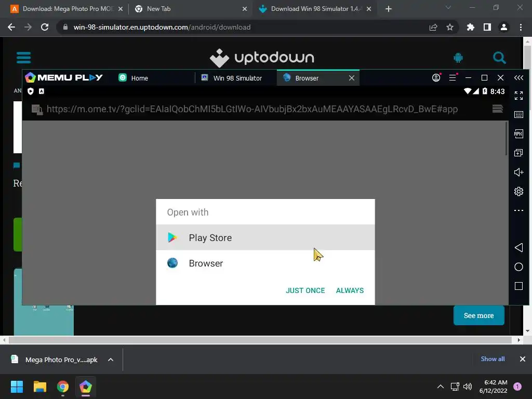
Task: Collapse the MEmu sidebar arrows
Action: click(518, 78)
